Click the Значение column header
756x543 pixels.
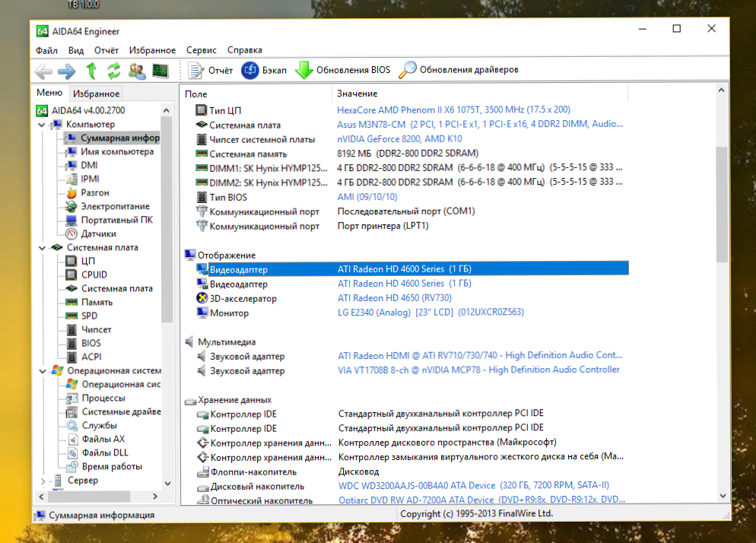coord(357,94)
